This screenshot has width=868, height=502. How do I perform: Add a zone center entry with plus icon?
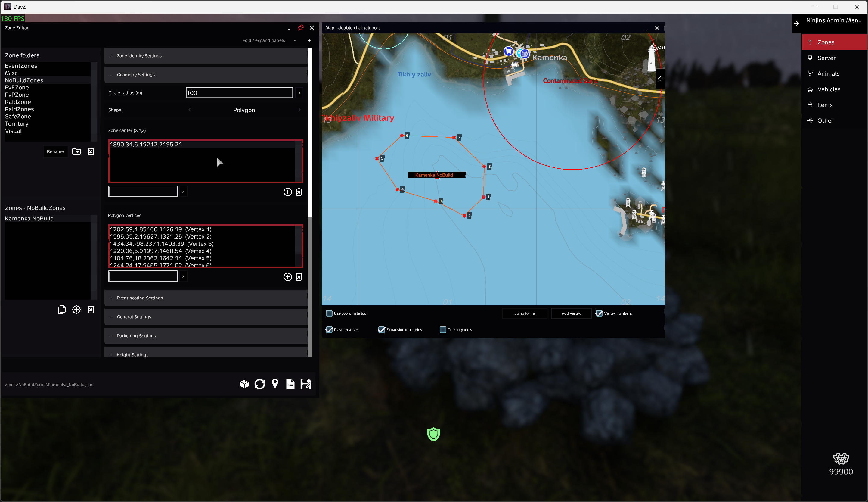click(288, 192)
